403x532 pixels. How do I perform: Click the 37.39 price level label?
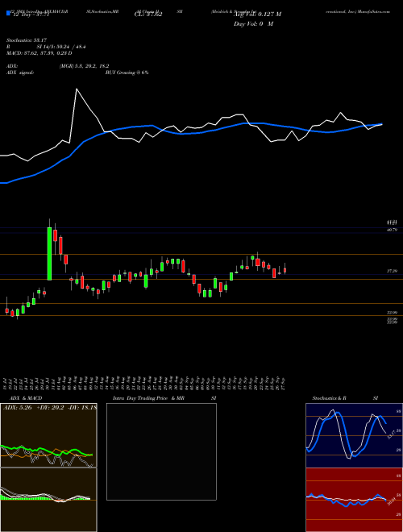click(x=392, y=271)
